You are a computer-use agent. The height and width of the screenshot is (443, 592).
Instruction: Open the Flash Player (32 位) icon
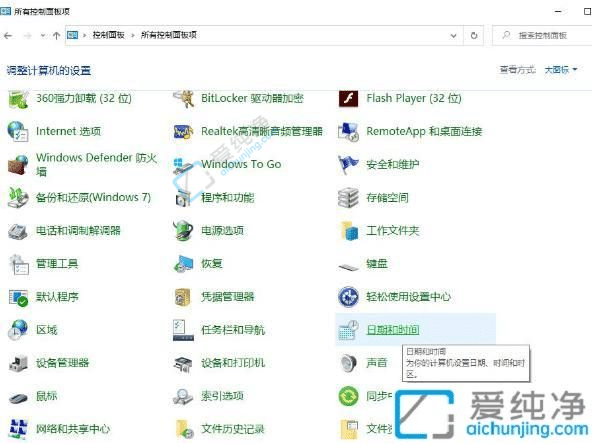348,99
